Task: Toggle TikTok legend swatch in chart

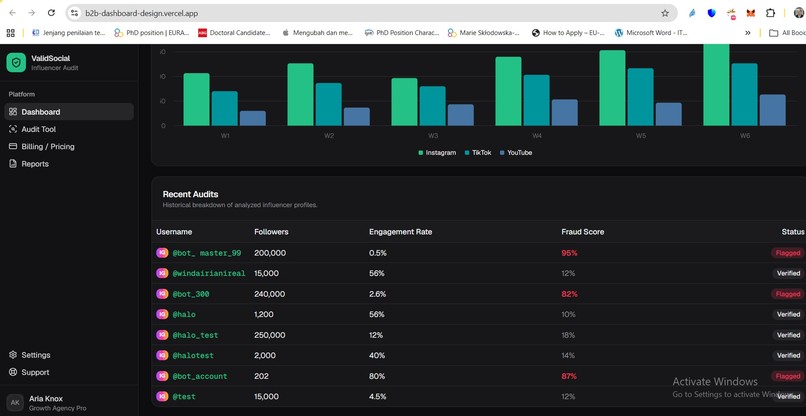Action: (x=467, y=153)
